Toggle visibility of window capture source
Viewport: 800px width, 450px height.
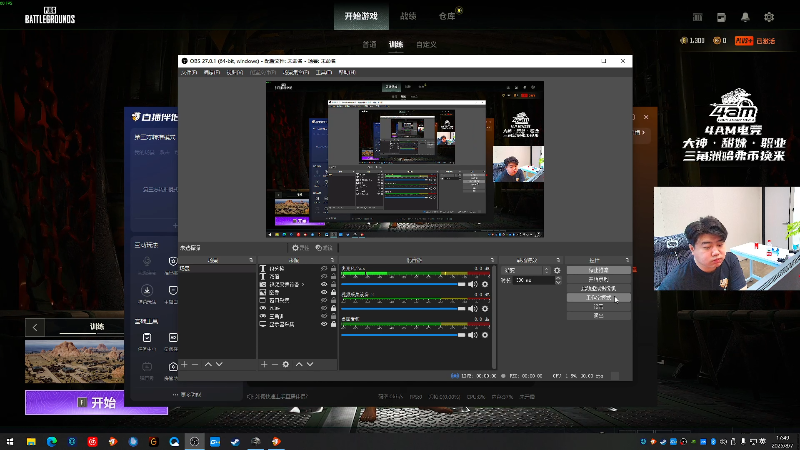(x=323, y=300)
